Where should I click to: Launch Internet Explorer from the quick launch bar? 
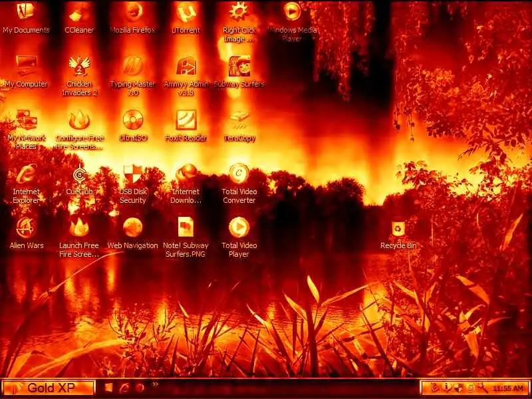pos(124,387)
